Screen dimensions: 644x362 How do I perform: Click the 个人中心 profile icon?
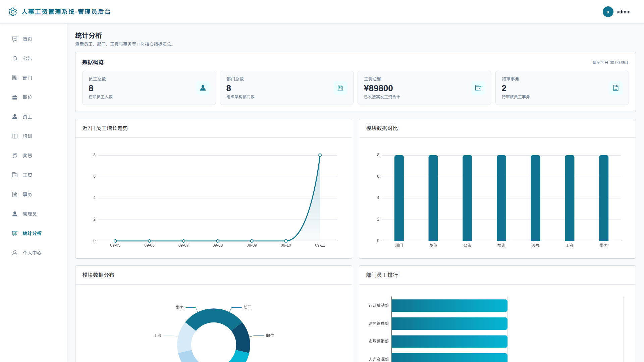pos(15,253)
